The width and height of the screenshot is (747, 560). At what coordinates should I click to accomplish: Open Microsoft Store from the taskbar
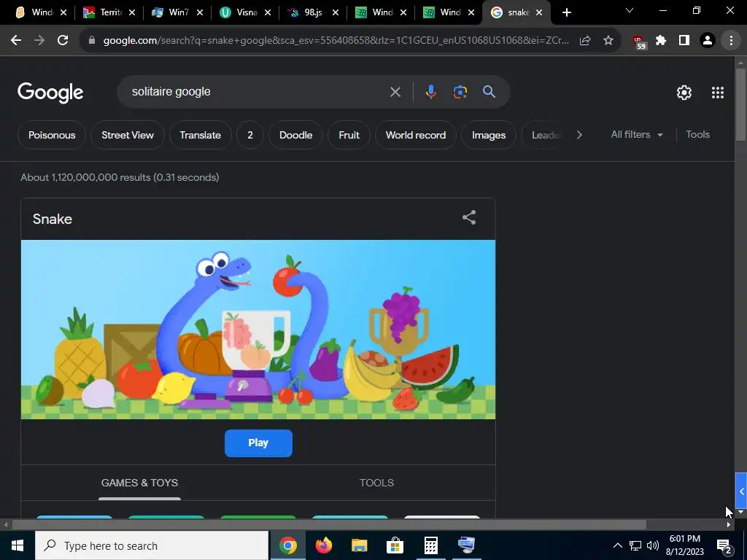pyautogui.click(x=395, y=545)
